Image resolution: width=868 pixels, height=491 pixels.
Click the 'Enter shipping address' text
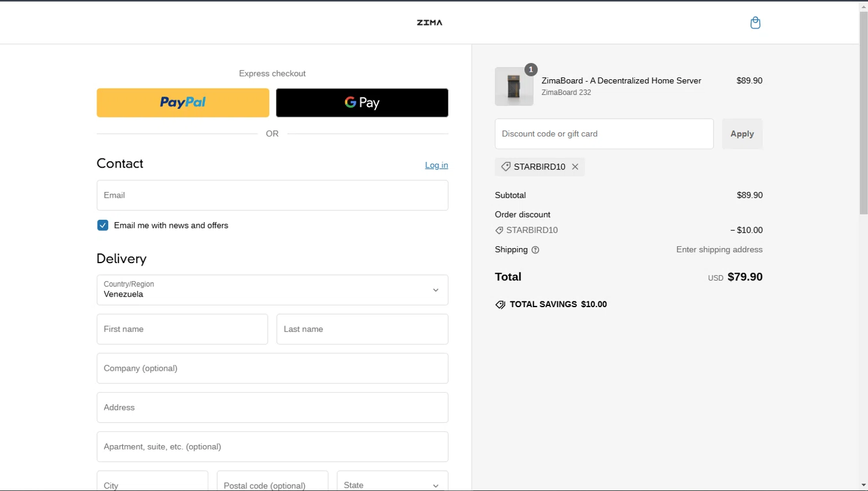click(719, 250)
